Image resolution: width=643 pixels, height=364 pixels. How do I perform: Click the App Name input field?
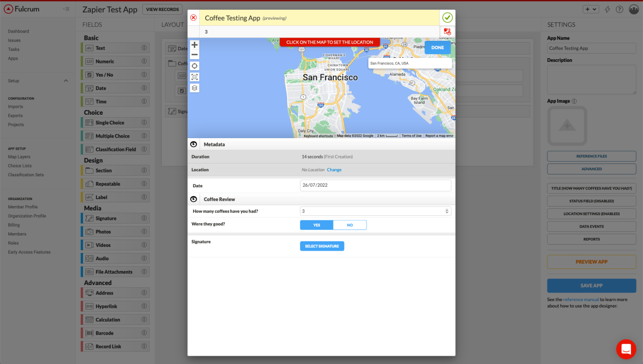(x=592, y=48)
